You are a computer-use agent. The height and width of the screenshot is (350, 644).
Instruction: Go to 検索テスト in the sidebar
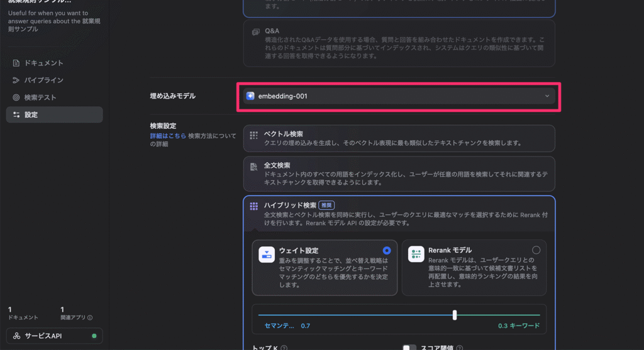coord(40,98)
